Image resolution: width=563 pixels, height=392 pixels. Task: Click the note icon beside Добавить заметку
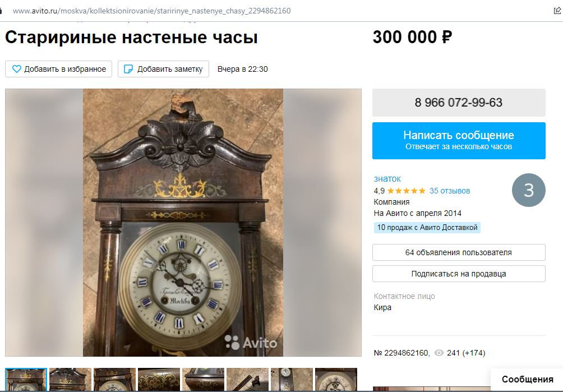pyautogui.click(x=128, y=69)
